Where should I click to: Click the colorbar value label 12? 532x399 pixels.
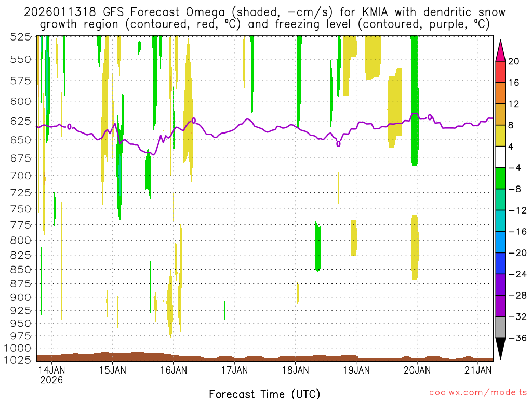point(514,104)
